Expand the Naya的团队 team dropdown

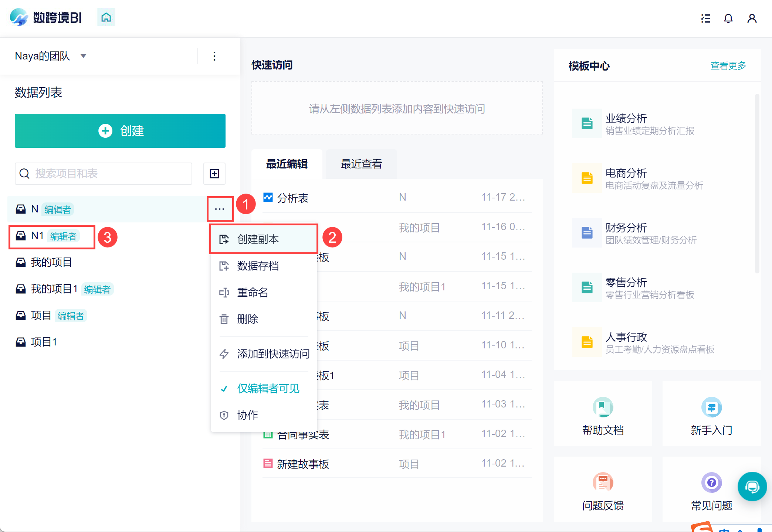[84, 56]
